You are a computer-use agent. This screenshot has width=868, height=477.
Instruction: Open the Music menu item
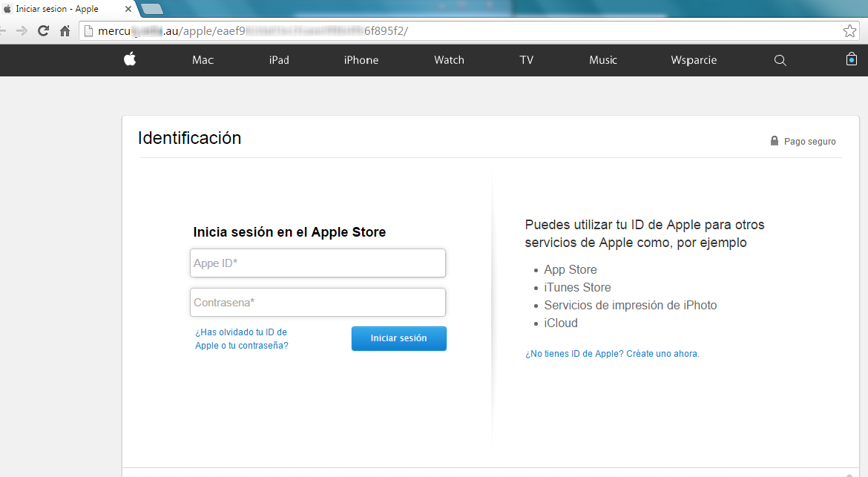pos(603,60)
